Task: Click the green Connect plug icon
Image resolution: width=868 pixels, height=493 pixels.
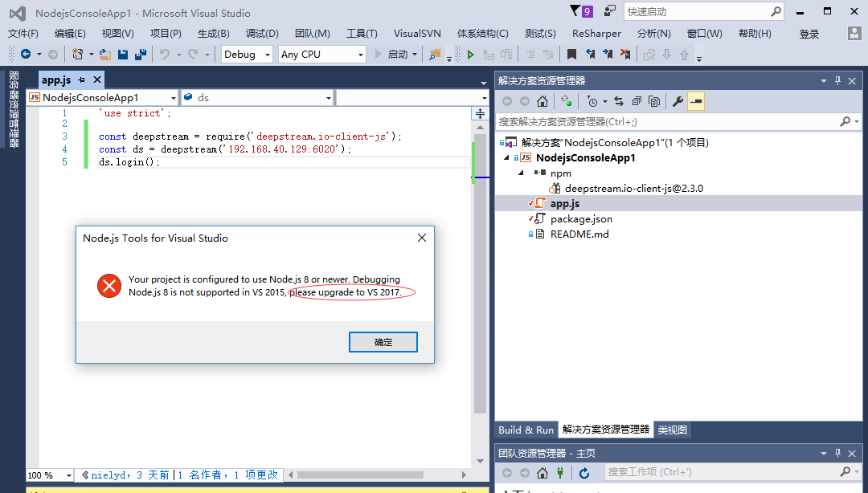Action: point(560,473)
